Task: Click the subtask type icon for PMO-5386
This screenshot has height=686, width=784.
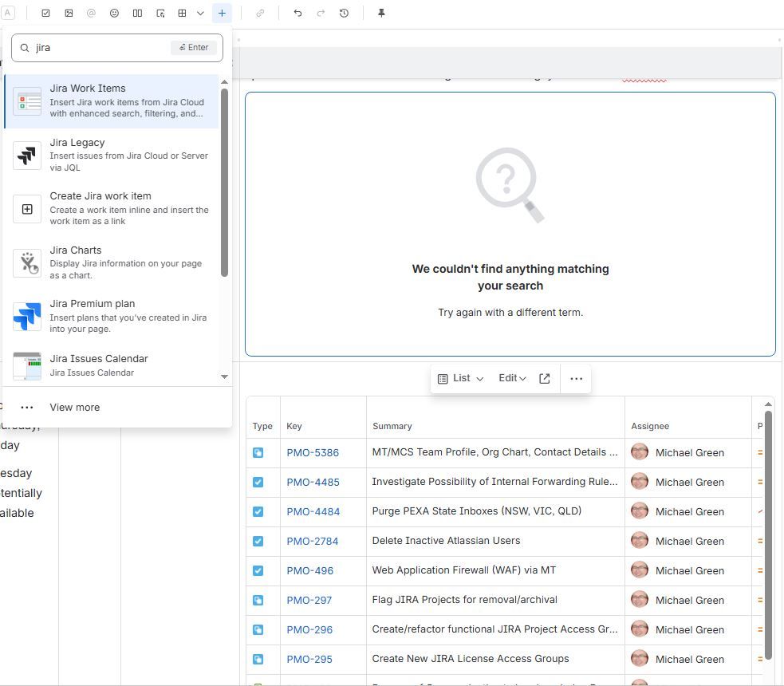Action: [x=258, y=452]
